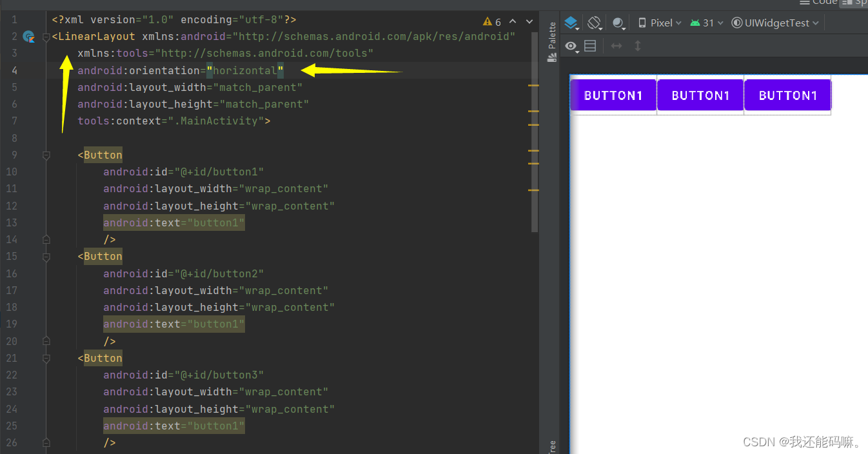Place cursor in the "horizontal" orientation value
The height and width of the screenshot is (454, 868).
(x=245, y=70)
